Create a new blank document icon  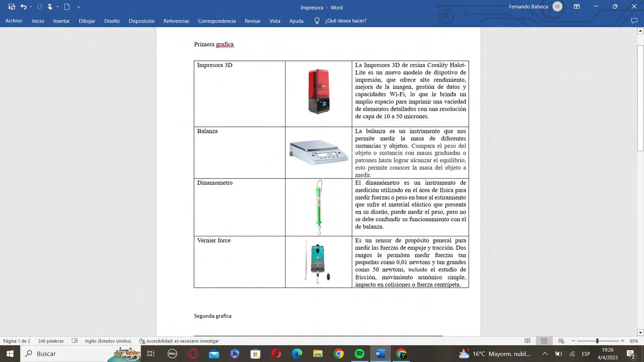point(67,7)
